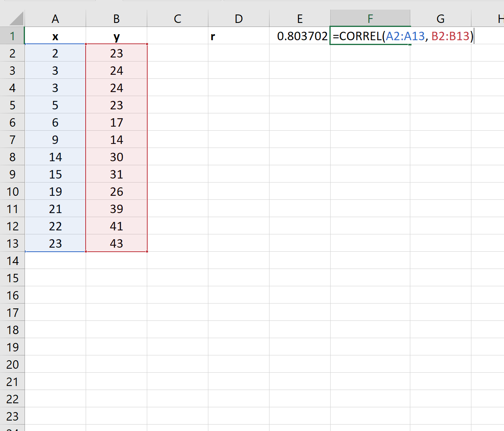Click cell A13 containing value 23
The height and width of the screenshot is (431, 504).
[x=55, y=243]
